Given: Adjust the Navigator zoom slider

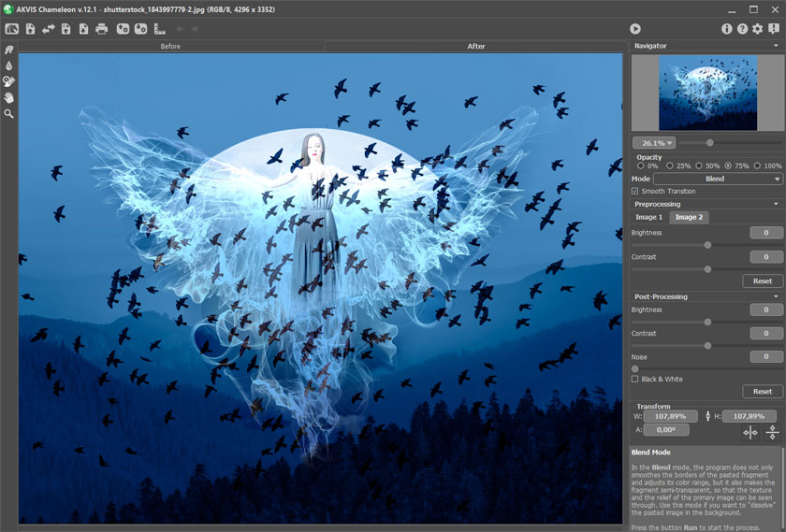Looking at the screenshot, I should point(710,143).
